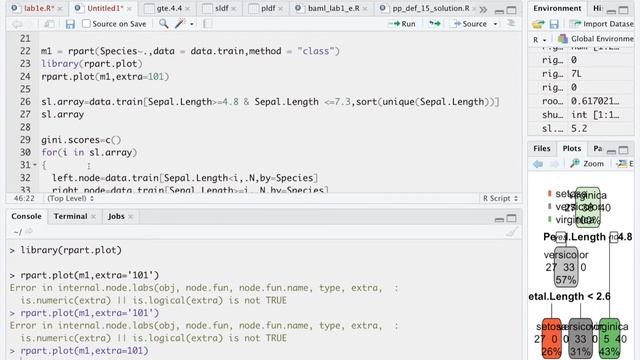Open the R language dropdown in Environment

(540, 39)
